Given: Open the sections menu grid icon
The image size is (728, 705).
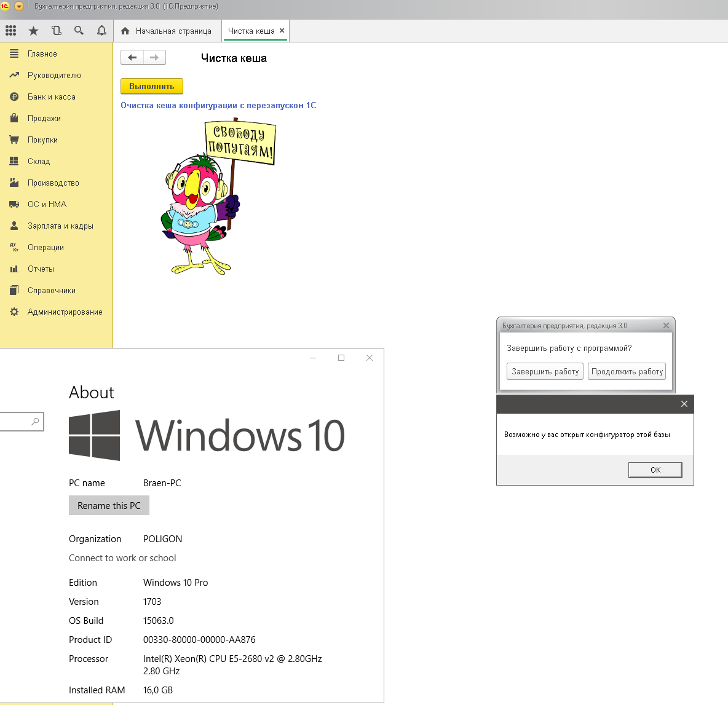Looking at the screenshot, I should click(x=10, y=31).
